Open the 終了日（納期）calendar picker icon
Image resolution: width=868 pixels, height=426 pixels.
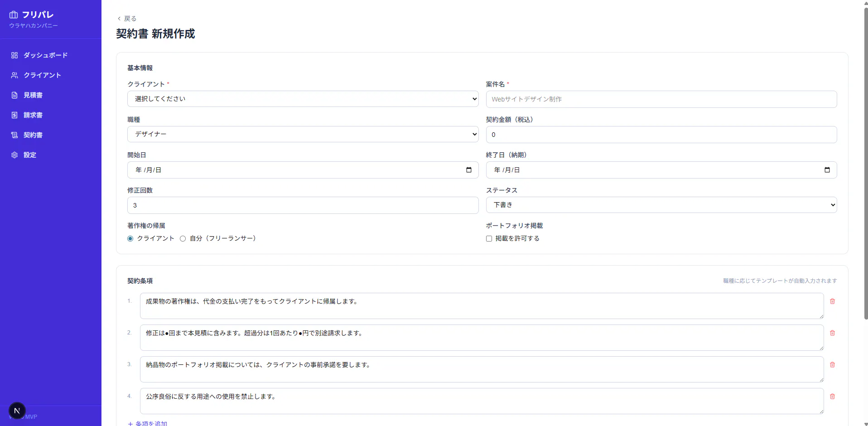[x=827, y=170]
